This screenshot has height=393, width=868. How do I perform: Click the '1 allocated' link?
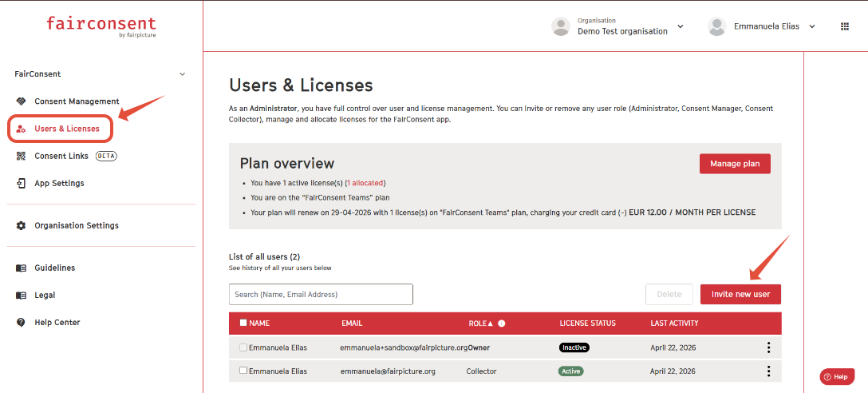tap(365, 183)
